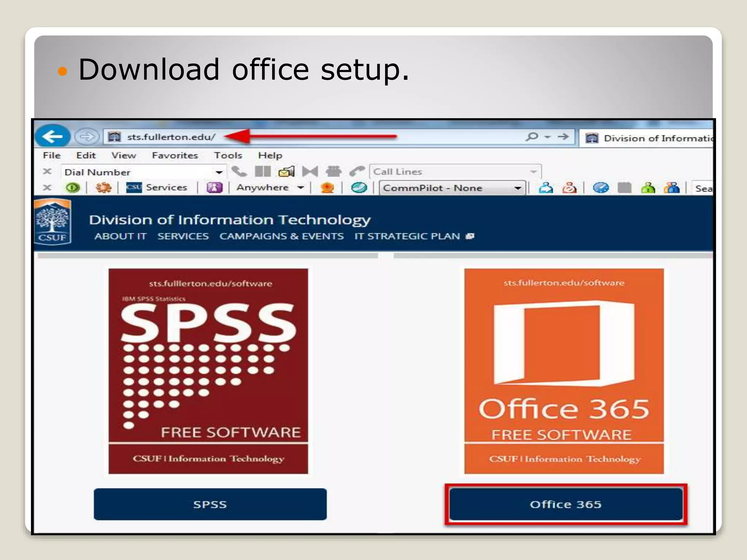Click the CSU Services toolbar button
The width and height of the screenshot is (747, 560).
[x=156, y=187]
